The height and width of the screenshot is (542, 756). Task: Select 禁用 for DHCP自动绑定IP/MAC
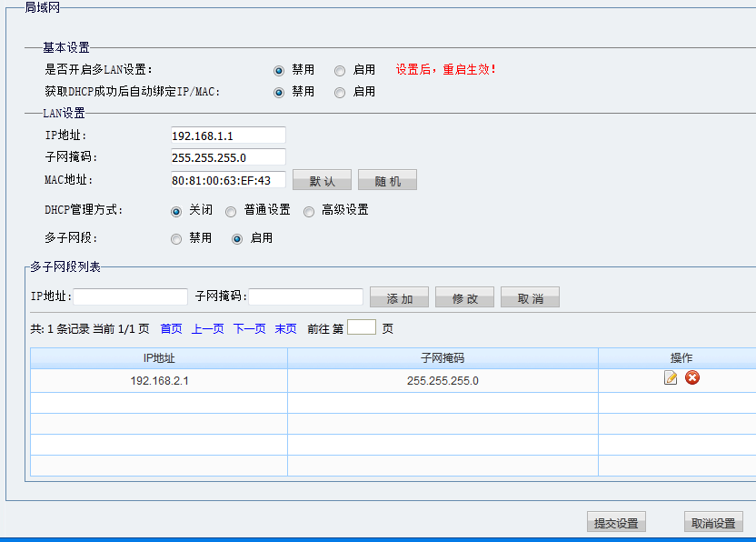(x=279, y=93)
